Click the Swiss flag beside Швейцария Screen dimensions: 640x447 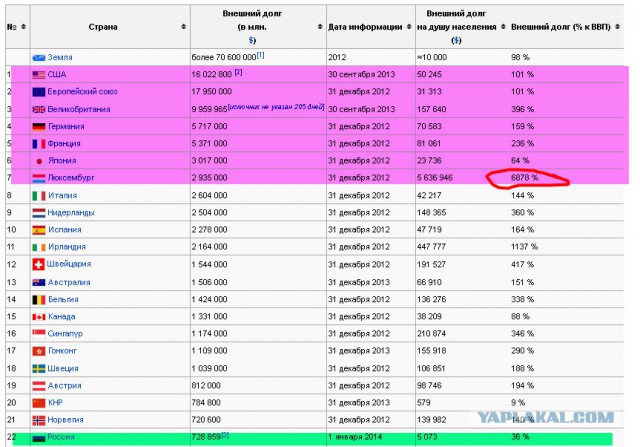point(39,264)
